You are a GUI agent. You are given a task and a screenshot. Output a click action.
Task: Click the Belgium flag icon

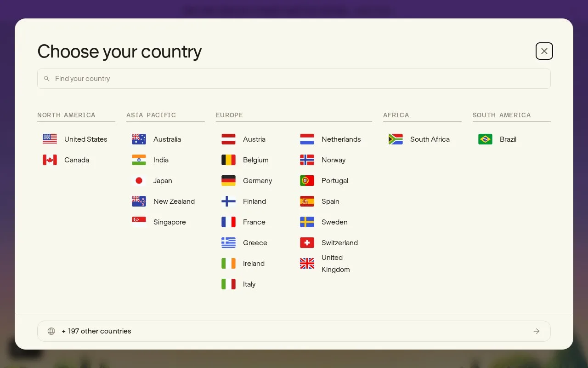point(228,160)
